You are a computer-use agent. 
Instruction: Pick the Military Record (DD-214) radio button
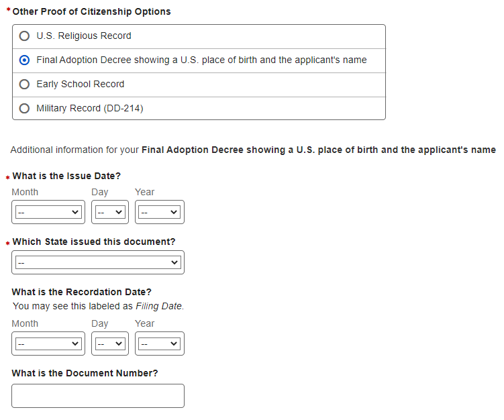pos(25,109)
